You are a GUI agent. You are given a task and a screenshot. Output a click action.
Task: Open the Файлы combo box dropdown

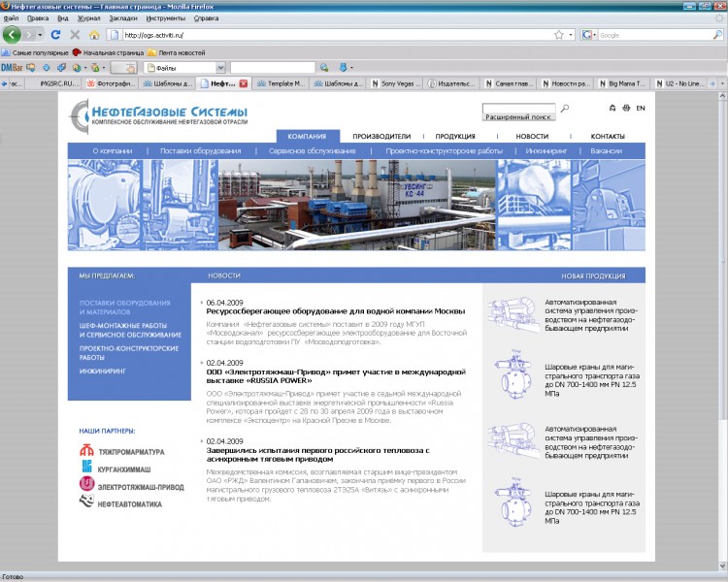tap(221, 68)
